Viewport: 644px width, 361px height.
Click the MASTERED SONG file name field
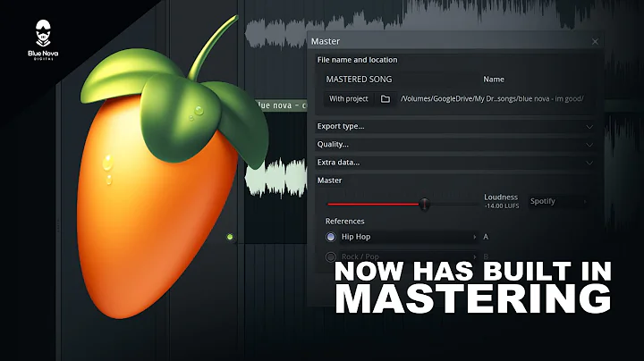[397, 80]
